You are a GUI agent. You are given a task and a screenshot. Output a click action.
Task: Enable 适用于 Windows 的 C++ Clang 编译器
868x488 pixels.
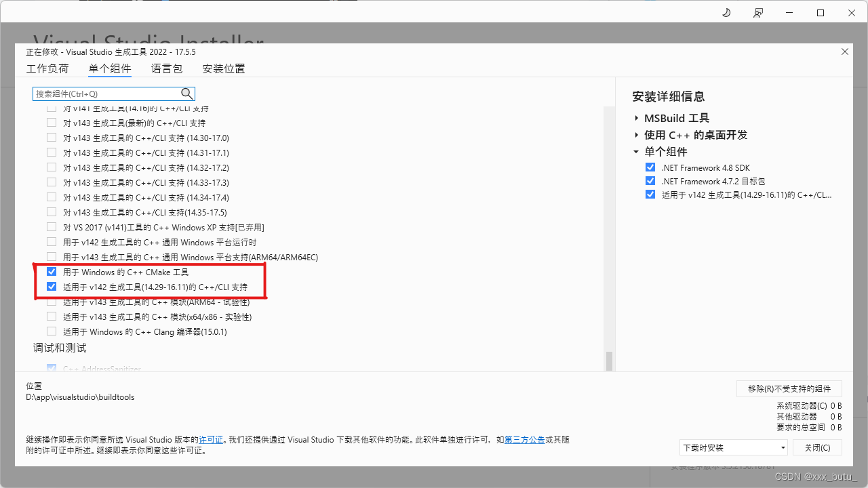tap(51, 331)
